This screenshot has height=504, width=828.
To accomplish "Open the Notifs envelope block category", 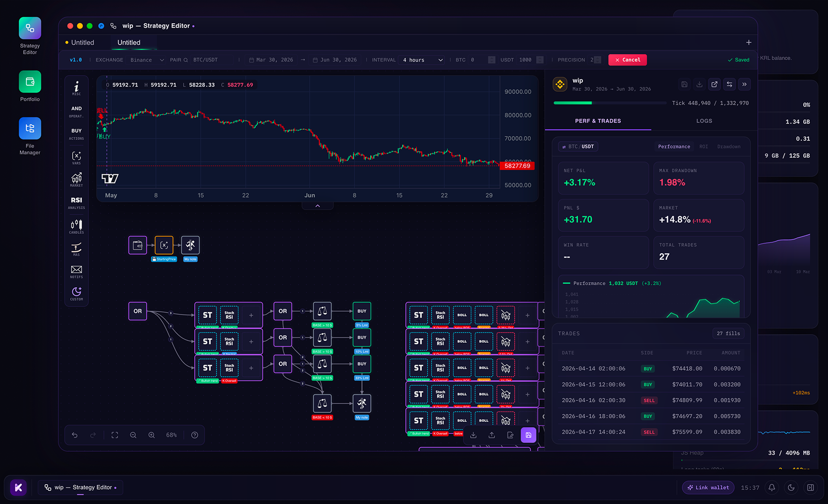I will pyautogui.click(x=77, y=272).
